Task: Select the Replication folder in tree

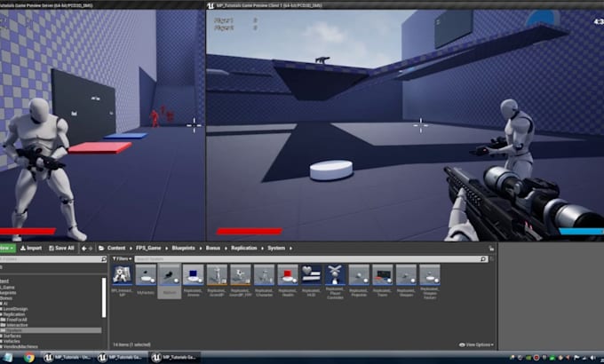Action: (x=13, y=314)
